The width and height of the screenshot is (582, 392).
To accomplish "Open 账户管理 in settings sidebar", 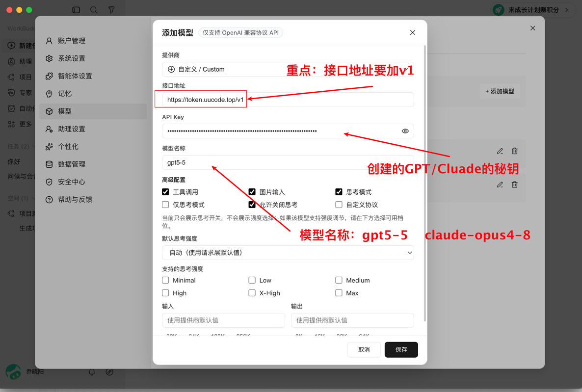I will [93, 40].
